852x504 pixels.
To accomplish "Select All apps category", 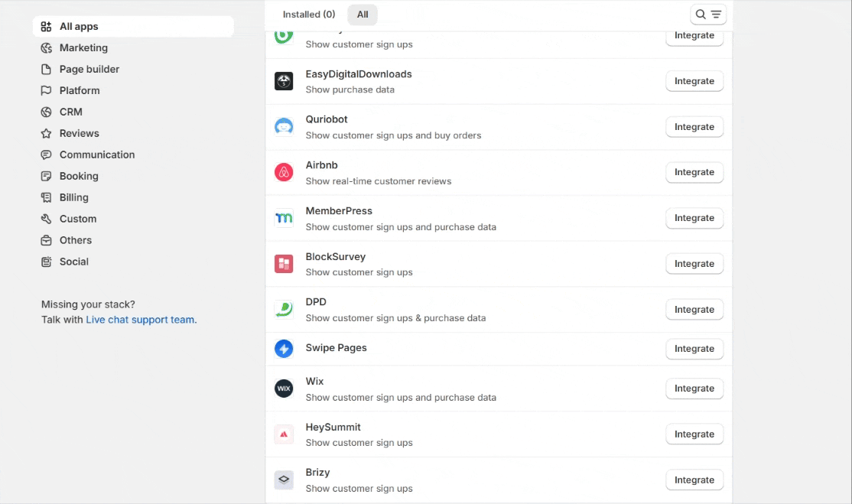I will point(133,27).
